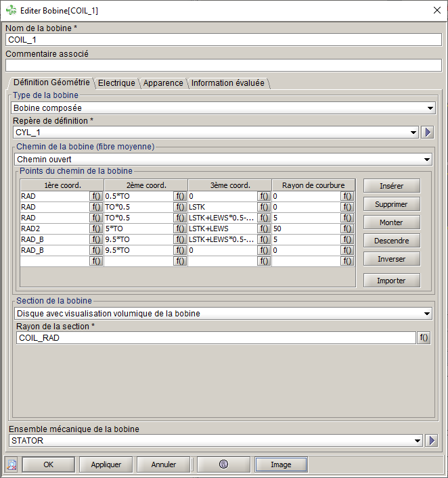The image size is (448, 478).
Task: Open f() editor for Rayon de la section
Action: point(424,338)
